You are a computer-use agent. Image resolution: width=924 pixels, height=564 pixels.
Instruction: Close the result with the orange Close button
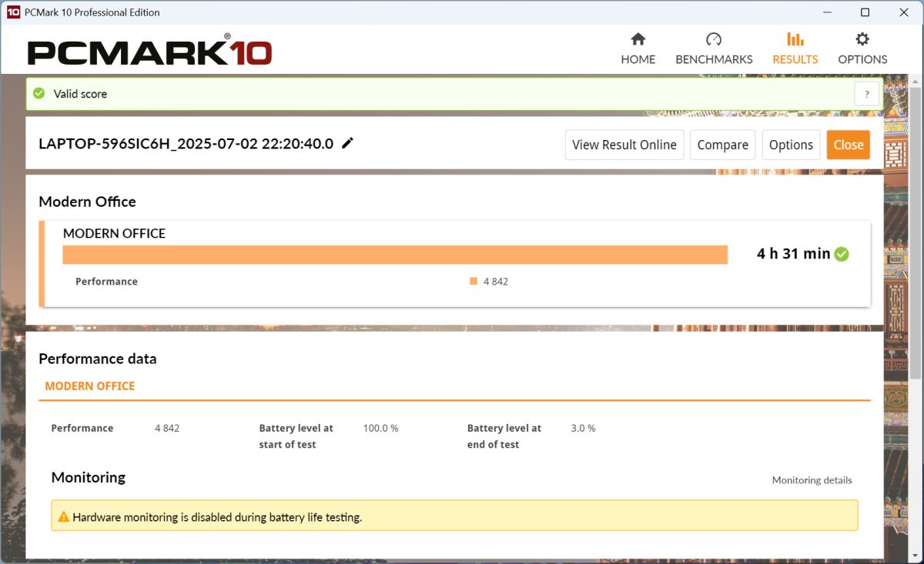pos(849,145)
